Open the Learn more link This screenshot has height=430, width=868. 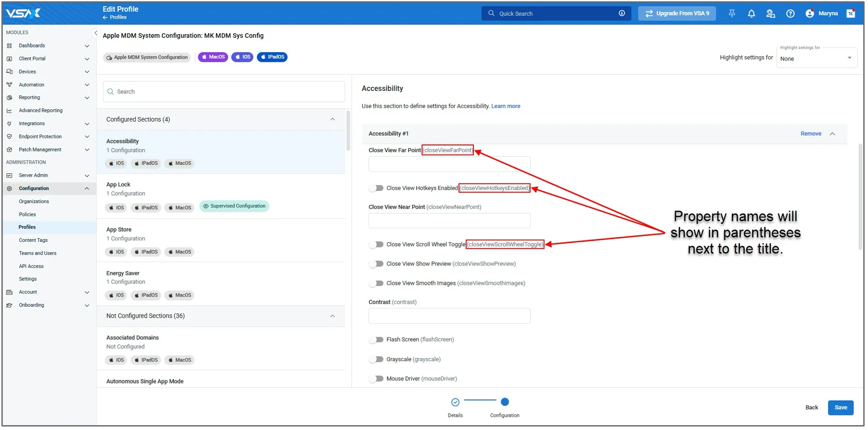tap(505, 106)
